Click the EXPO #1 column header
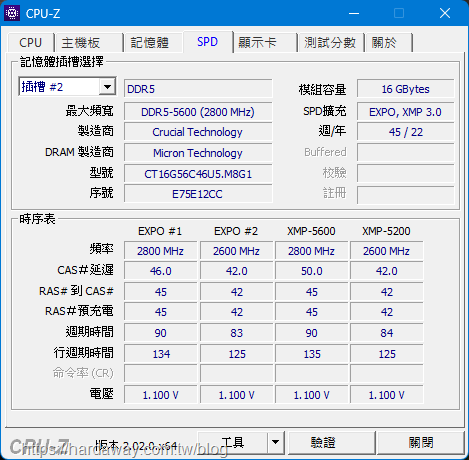Screen dimensions: 469x460 tap(160, 231)
